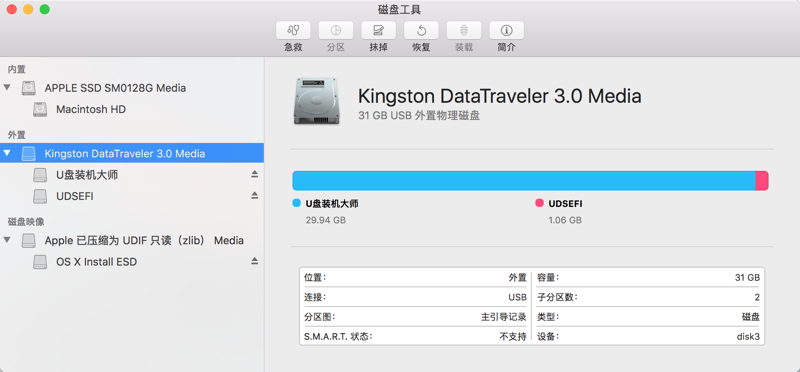The width and height of the screenshot is (800, 372).
Task: Minimize the window with the yellow button
Action: 28,9
